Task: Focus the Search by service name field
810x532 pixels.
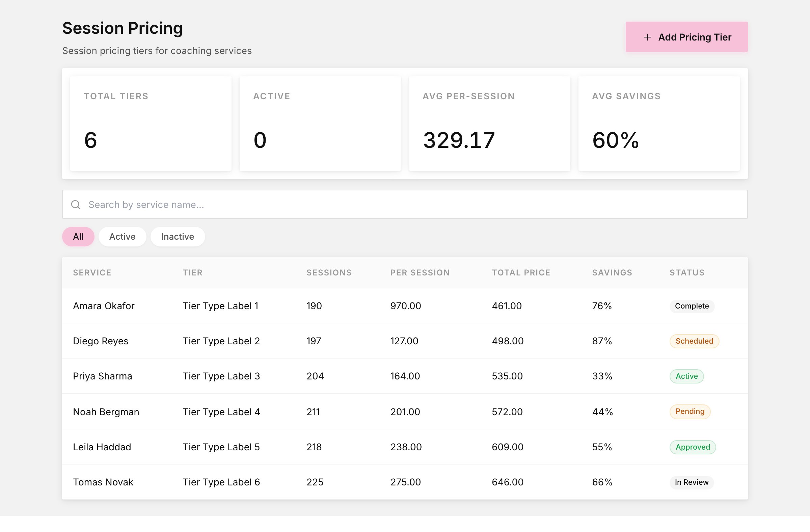Action: [x=405, y=204]
